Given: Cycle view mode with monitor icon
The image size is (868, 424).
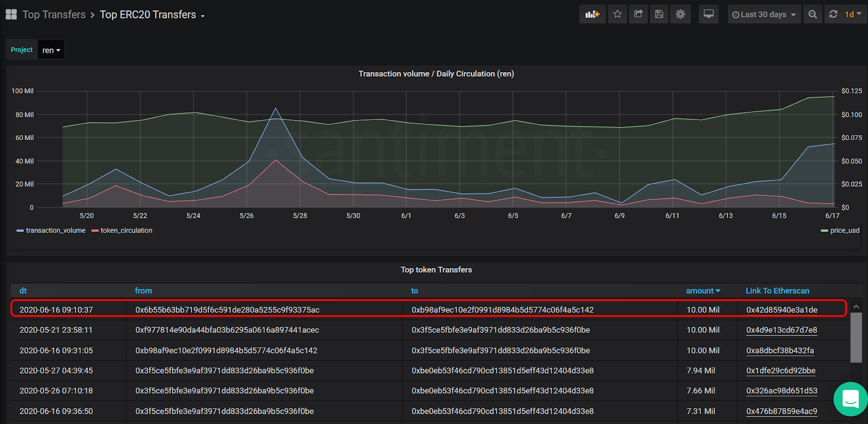Looking at the screenshot, I should click(x=709, y=15).
